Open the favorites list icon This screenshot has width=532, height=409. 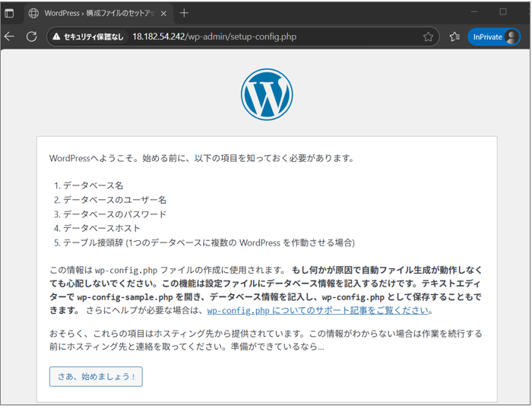[x=454, y=36]
